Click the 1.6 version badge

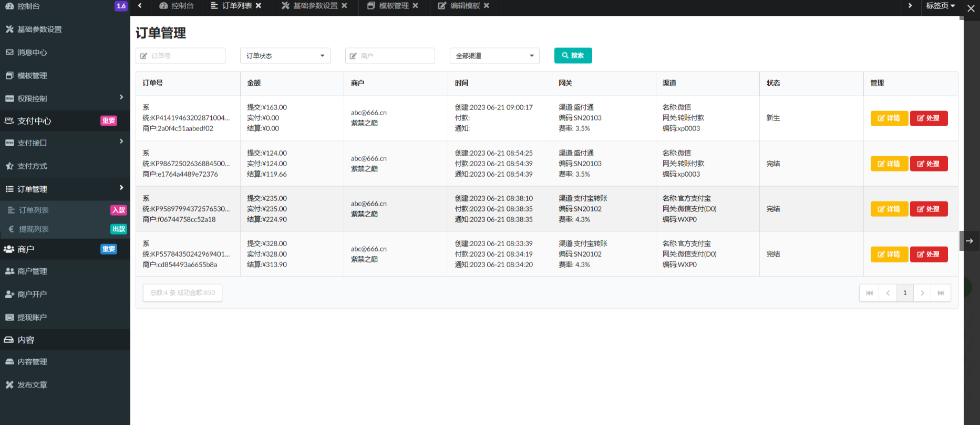121,6
